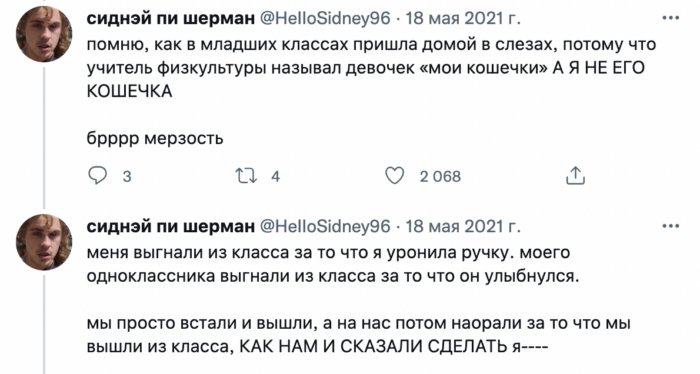The height and width of the screenshot is (374, 700).
Task: Like the first tweet with heart icon
Action: point(395,175)
